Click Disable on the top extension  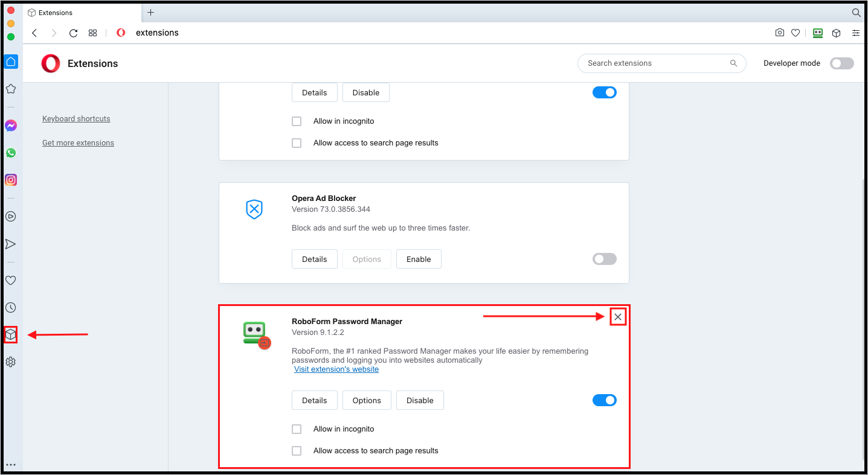coord(366,92)
